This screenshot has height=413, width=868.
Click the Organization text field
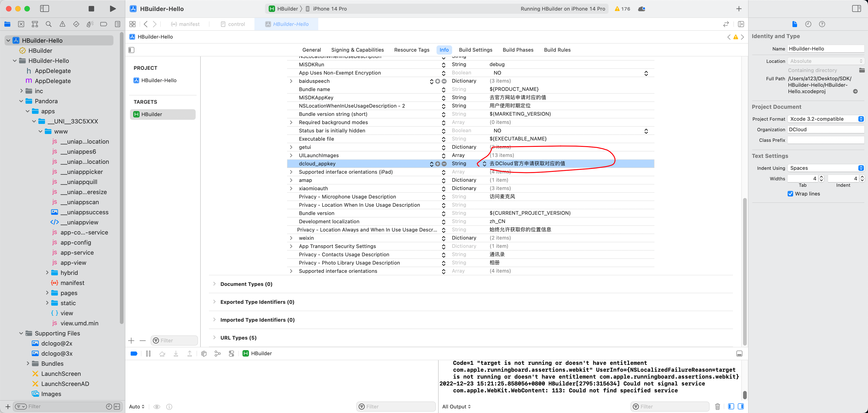pos(826,130)
